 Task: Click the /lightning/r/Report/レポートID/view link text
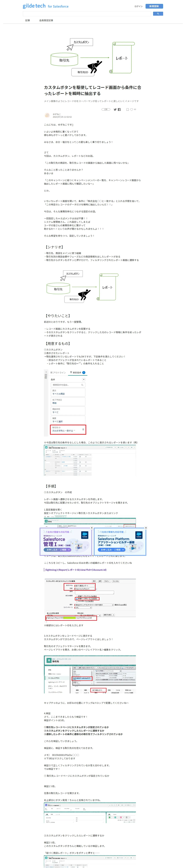click(x=76, y=570)
